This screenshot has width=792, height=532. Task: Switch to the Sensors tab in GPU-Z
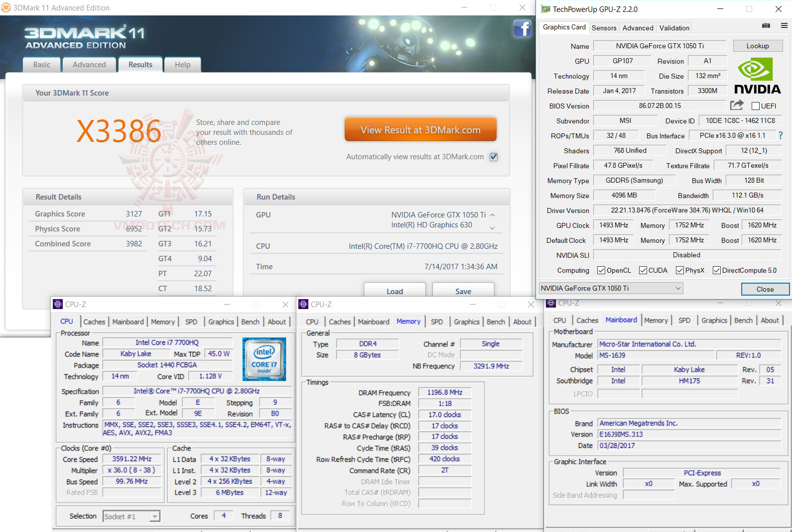pyautogui.click(x=604, y=28)
